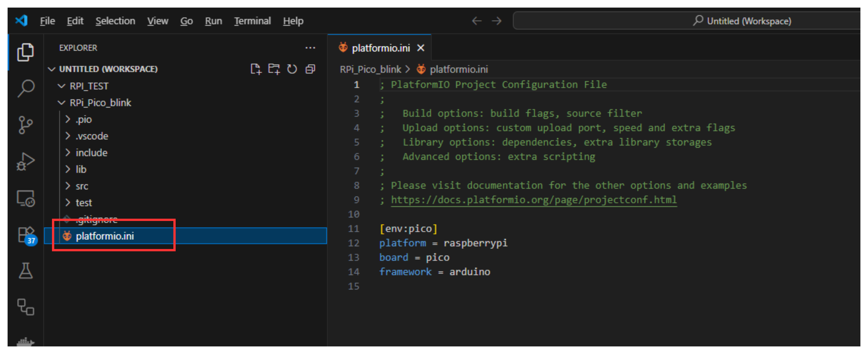Open the docs.platformio.org projectconf link
Image resolution: width=868 pixels, height=354 pixels.
pos(533,200)
